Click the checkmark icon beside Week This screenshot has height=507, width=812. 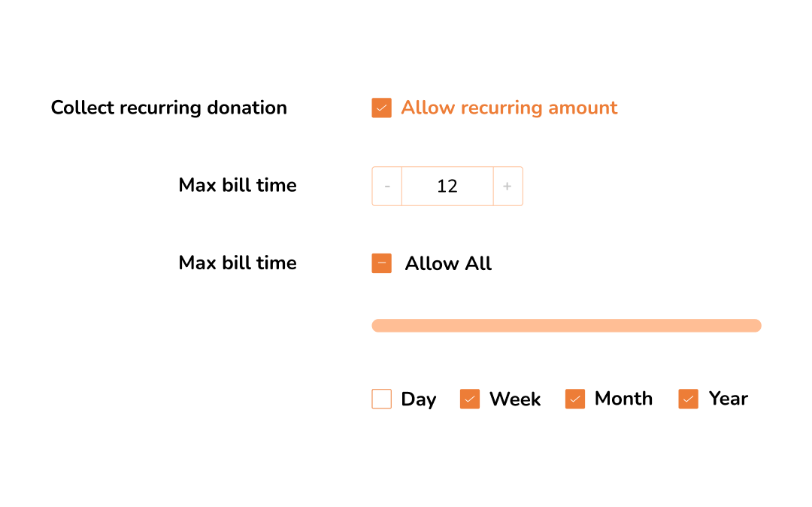point(470,399)
